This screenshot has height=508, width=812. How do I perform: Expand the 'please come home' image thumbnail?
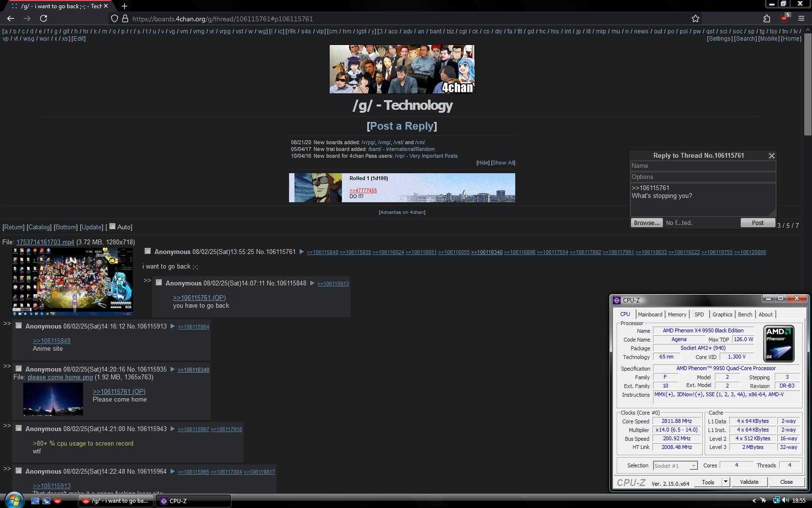tap(53, 400)
